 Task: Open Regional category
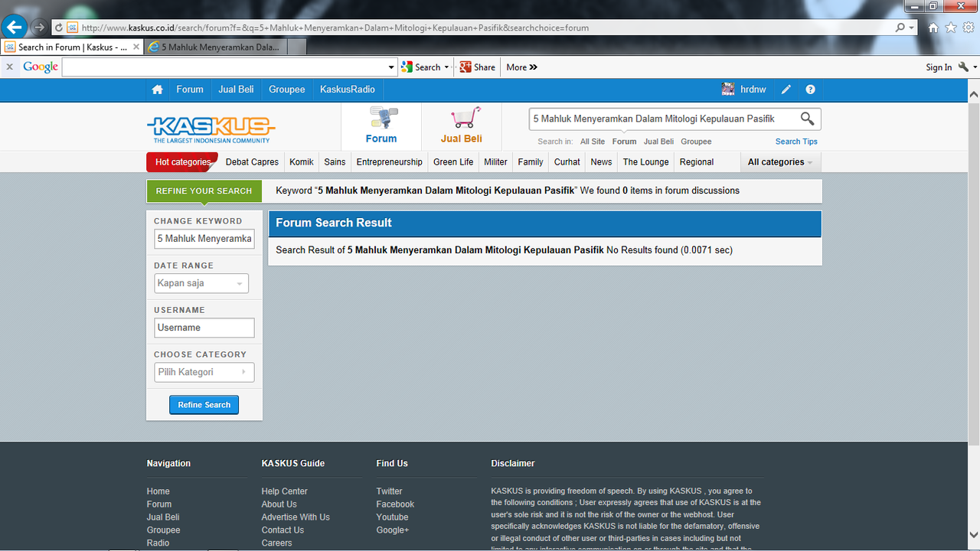697,162
